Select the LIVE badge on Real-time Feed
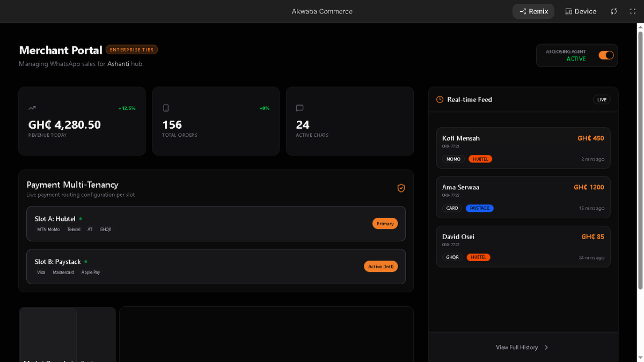Viewport: 644px width, 362px height. click(602, 99)
